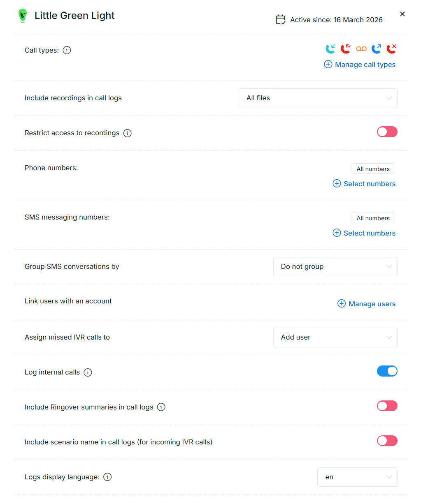Click the Little Green Light bulb logo
Viewport: 421px width, 504px height.
[x=23, y=16]
